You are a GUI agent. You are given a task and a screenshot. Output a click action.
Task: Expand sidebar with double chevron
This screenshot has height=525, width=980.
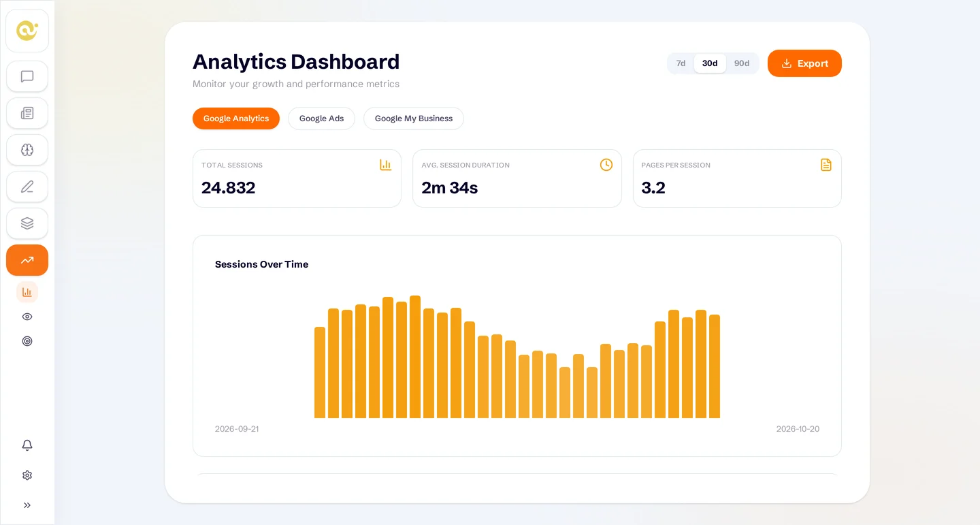[x=27, y=505]
